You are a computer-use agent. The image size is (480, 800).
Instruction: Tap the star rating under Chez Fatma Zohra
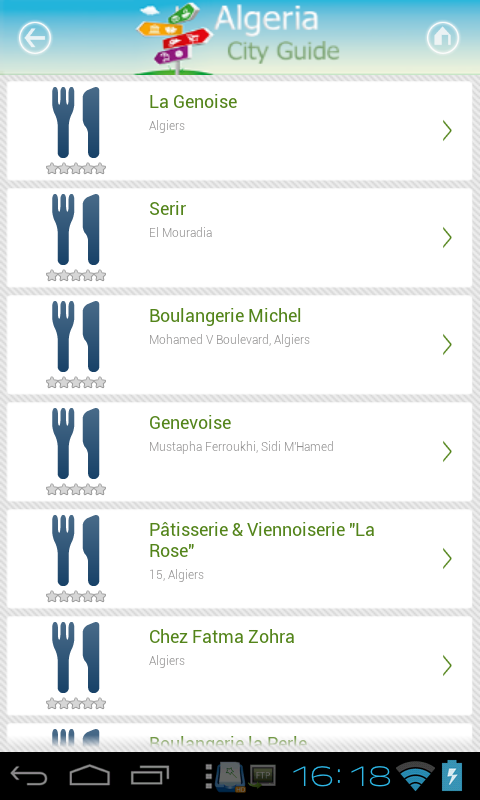pos(75,704)
